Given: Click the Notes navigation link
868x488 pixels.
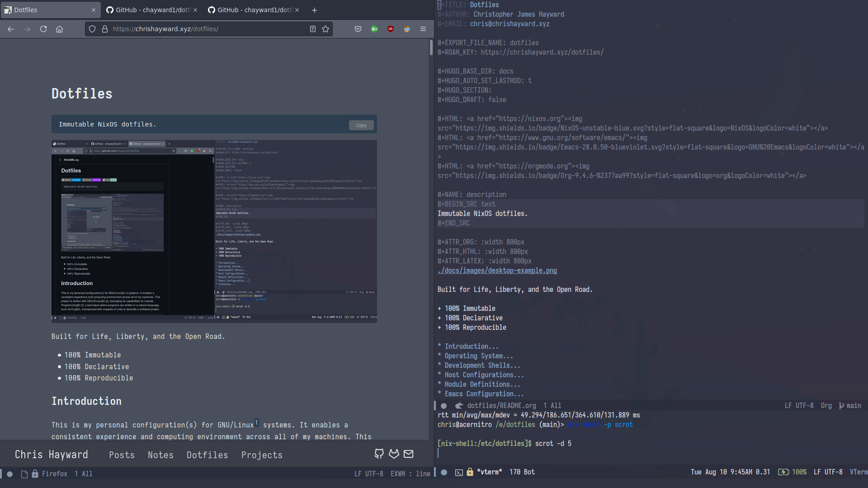Looking at the screenshot, I should [x=161, y=455].
